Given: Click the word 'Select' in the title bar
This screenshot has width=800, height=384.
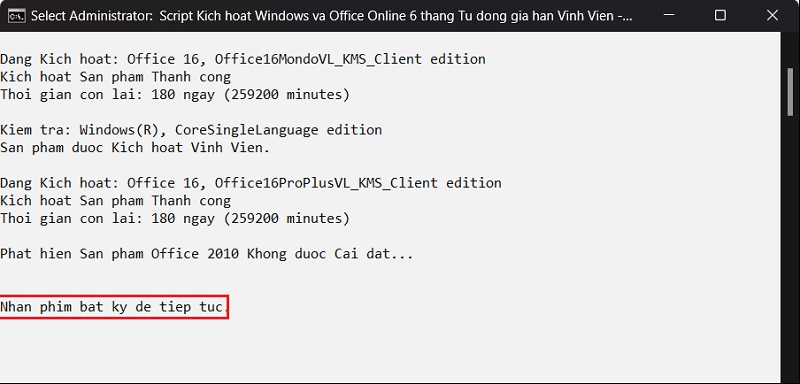Looking at the screenshot, I should point(48,16).
